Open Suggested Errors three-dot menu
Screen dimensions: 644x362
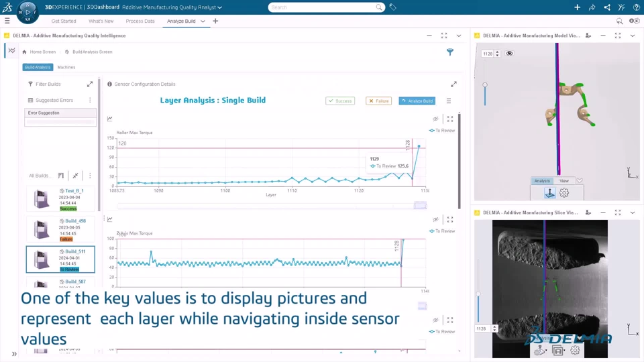pyautogui.click(x=90, y=100)
